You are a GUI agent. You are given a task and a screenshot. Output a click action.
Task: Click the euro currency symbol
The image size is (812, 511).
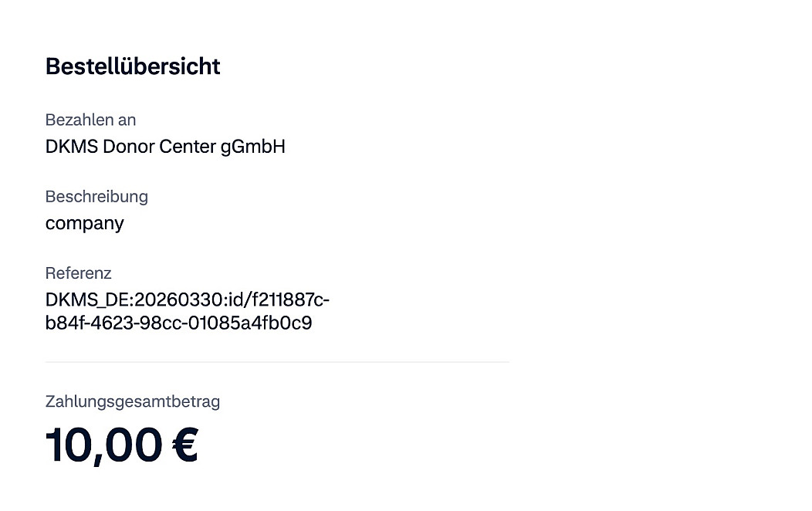click(185, 445)
